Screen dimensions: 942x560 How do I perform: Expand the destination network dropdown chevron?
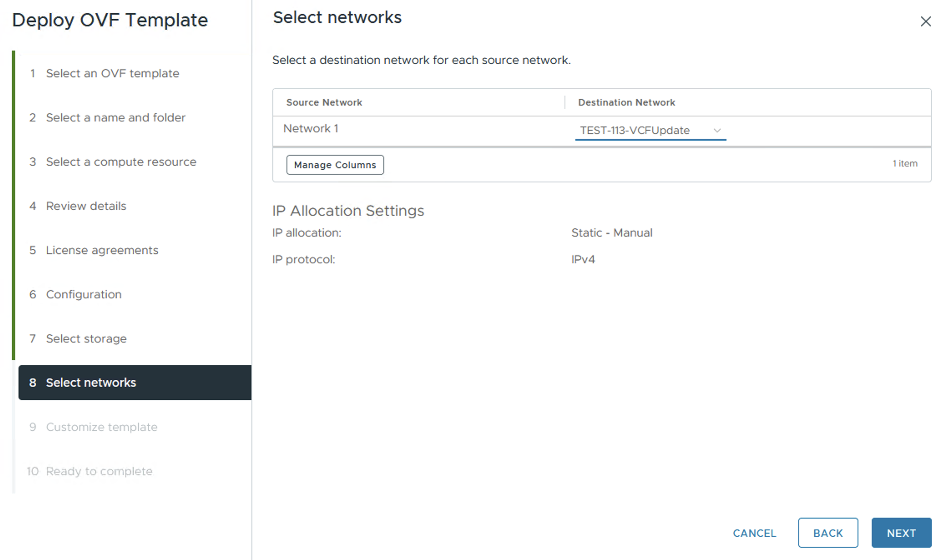click(x=717, y=131)
